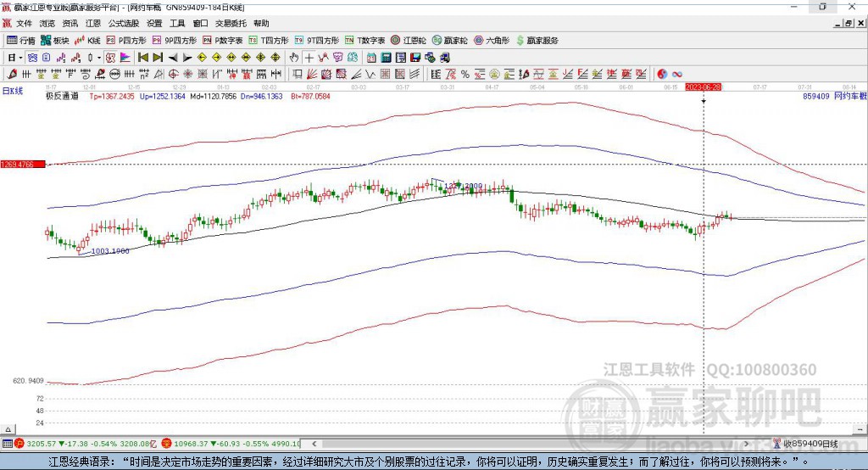Image resolution: width=868 pixels, height=470 pixels.
Task: Open the 行情 quotes view
Action: click(21, 41)
